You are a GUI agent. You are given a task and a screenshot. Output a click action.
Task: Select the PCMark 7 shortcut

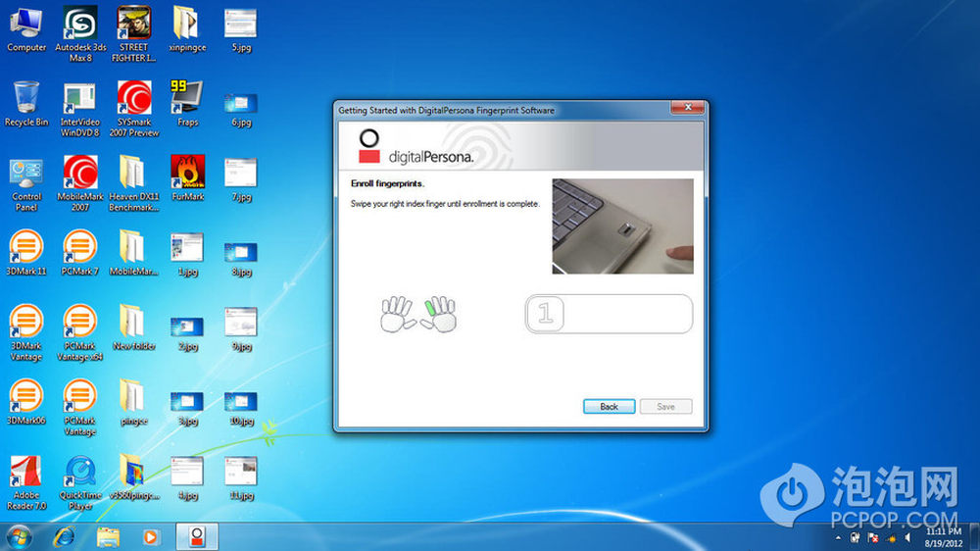click(x=80, y=253)
